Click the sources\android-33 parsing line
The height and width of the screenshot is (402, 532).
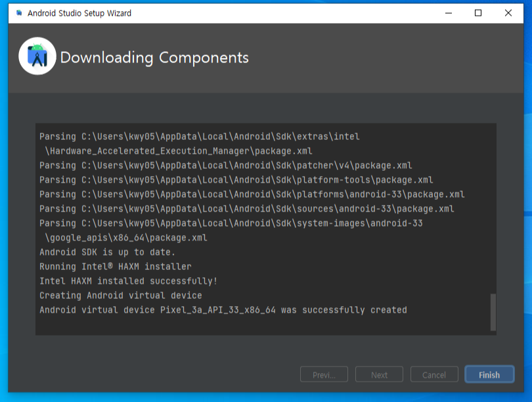coord(247,209)
